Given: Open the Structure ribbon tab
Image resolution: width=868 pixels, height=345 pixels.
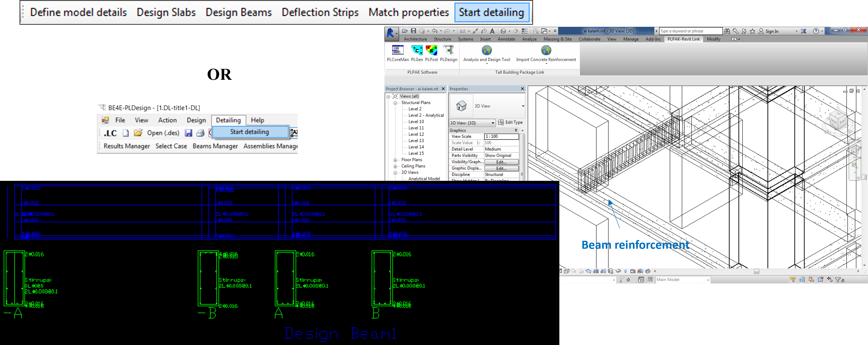Looking at the screenshot, I should click(x=442, y=39).
